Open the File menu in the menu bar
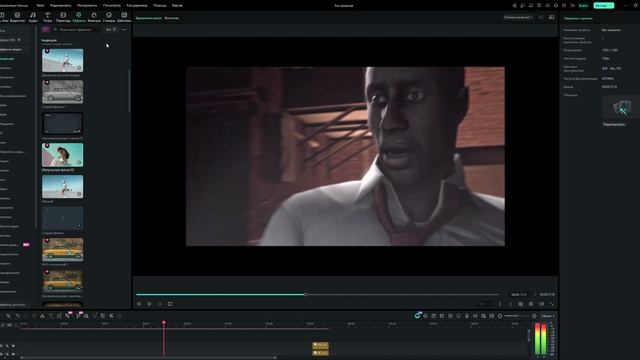 pos(40,5)
